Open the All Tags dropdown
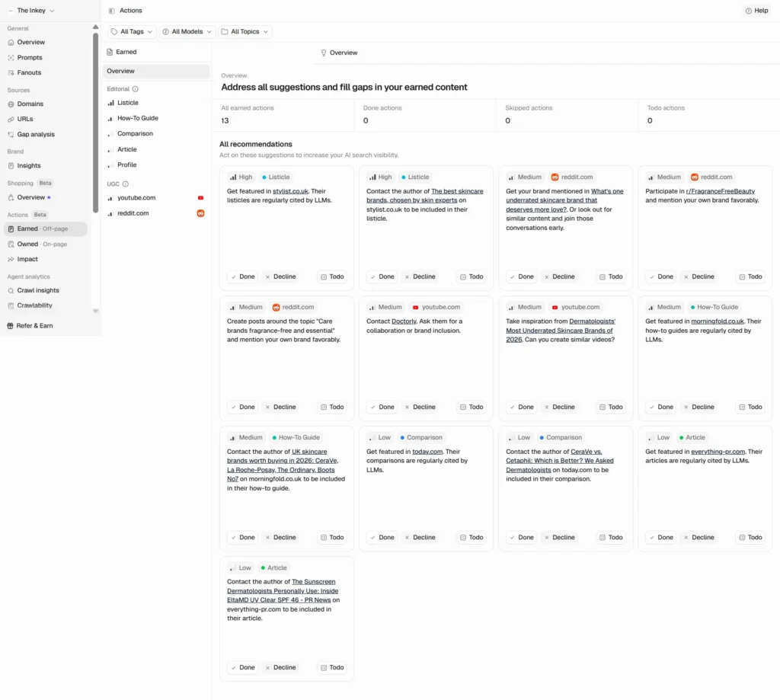780x700 pixels. click(x=132, y=32)
